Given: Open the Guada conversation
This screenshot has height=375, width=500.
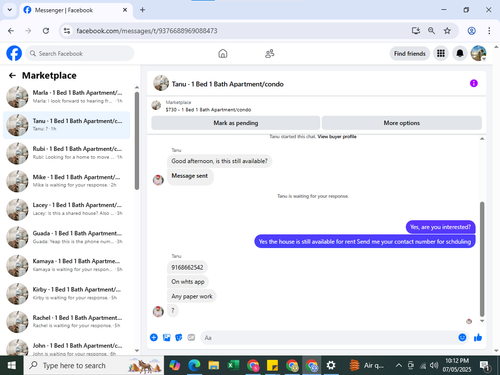Looking at the screenshot, I should point(67,237).
